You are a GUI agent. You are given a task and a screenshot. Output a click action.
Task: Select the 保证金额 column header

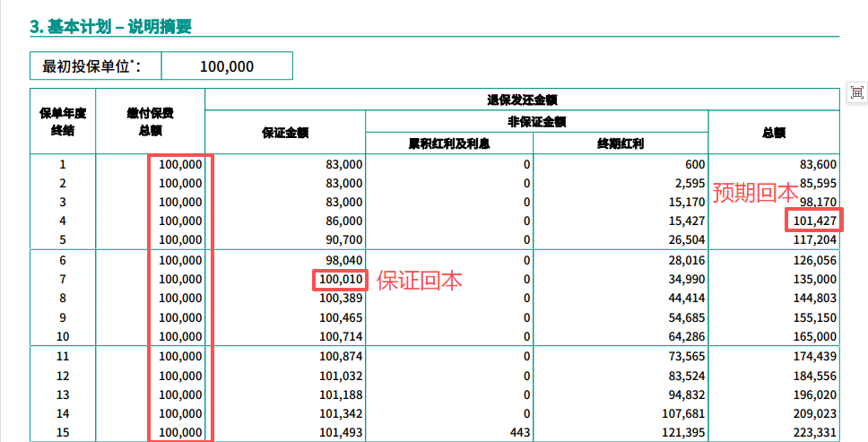click(x=285, y=132)
